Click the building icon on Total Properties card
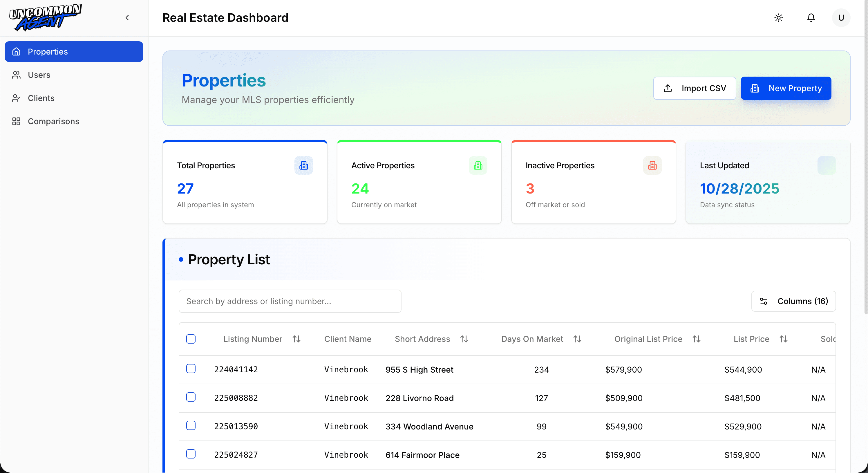This screenshot has height=473, width=868. tap(304, 165)
